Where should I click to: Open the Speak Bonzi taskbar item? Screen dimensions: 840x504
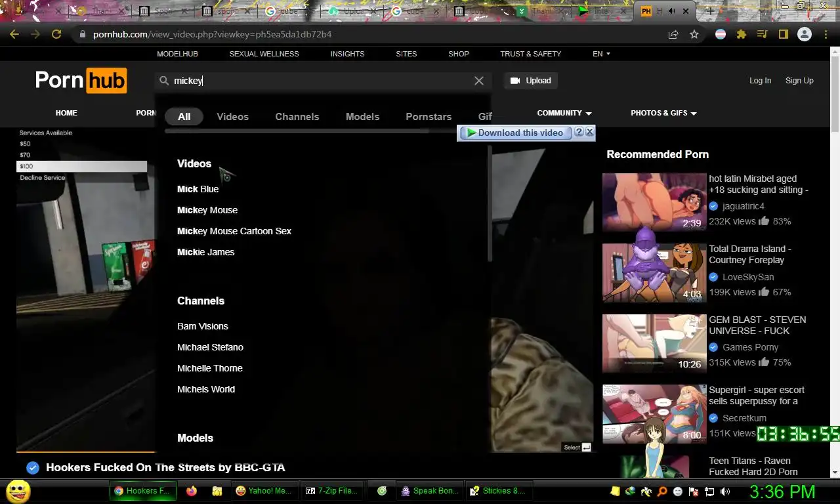pos(429,491)
